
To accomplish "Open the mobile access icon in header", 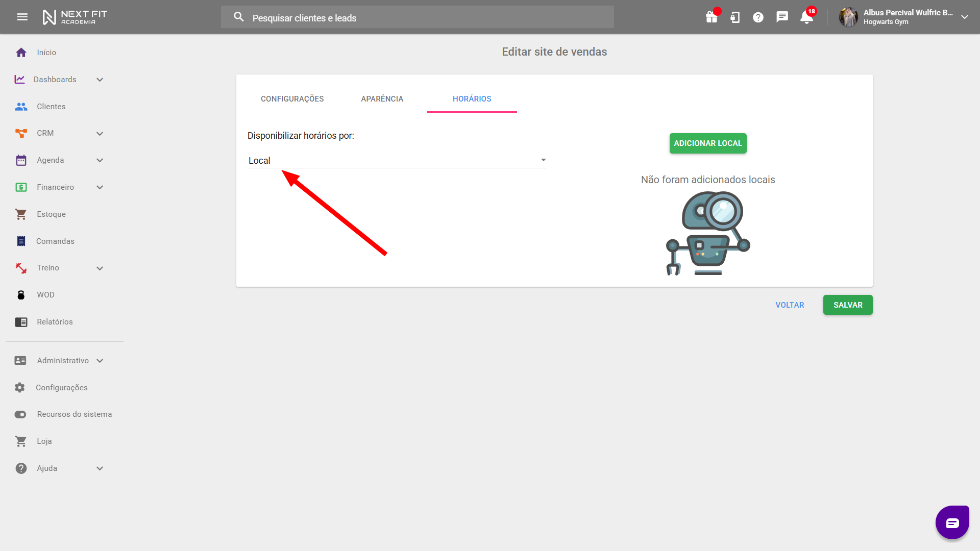I will pyautogui.click(x=735, y=17).
